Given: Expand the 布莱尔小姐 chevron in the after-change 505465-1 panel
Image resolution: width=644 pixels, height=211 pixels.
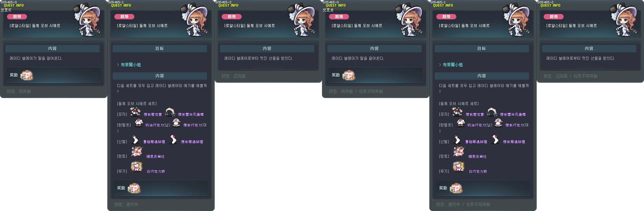Looking at the screenshot, I should 440,65.
